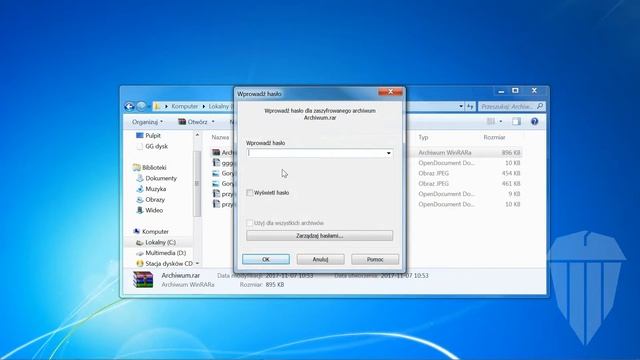The height and width of the screenshot is (360, 640).
Task: Click the CD drive icon in sidebar
Action: (x=140, y=263)
